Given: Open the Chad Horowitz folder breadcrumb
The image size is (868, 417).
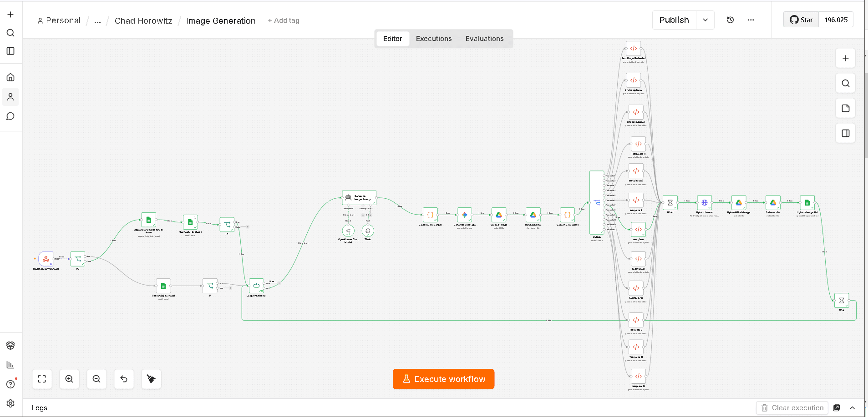Looking at the screenshot, I should click(143, 20).
